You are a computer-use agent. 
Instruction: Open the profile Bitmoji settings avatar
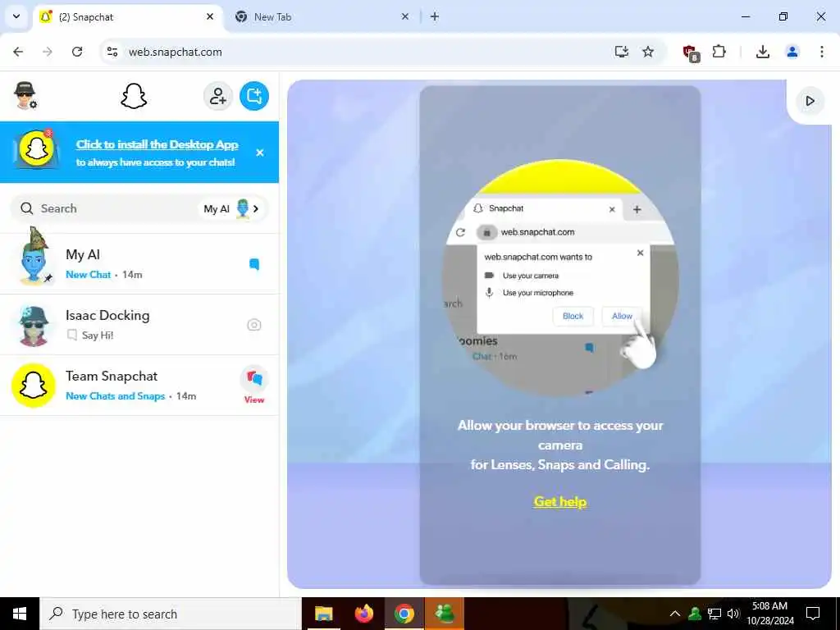pos(25,95)
